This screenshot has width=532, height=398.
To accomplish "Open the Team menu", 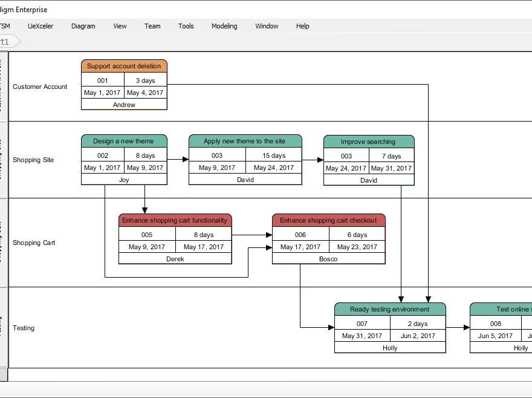I will point(152,26).
